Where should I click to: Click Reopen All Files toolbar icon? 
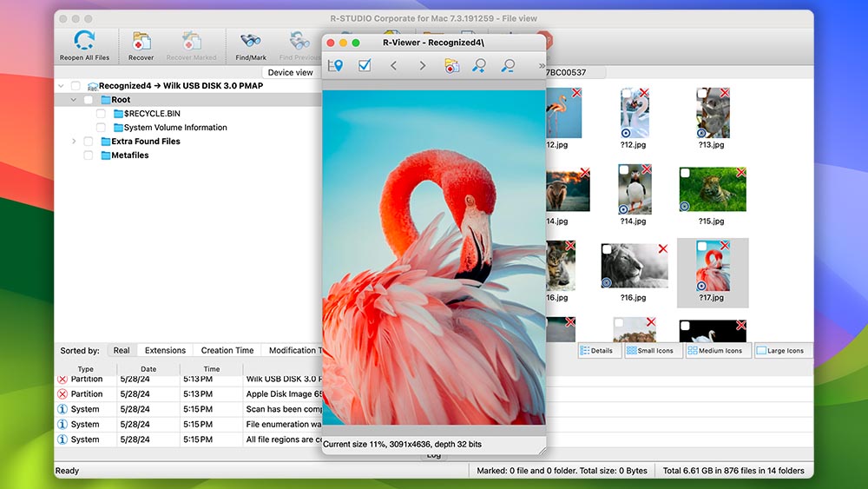(84, 41)
